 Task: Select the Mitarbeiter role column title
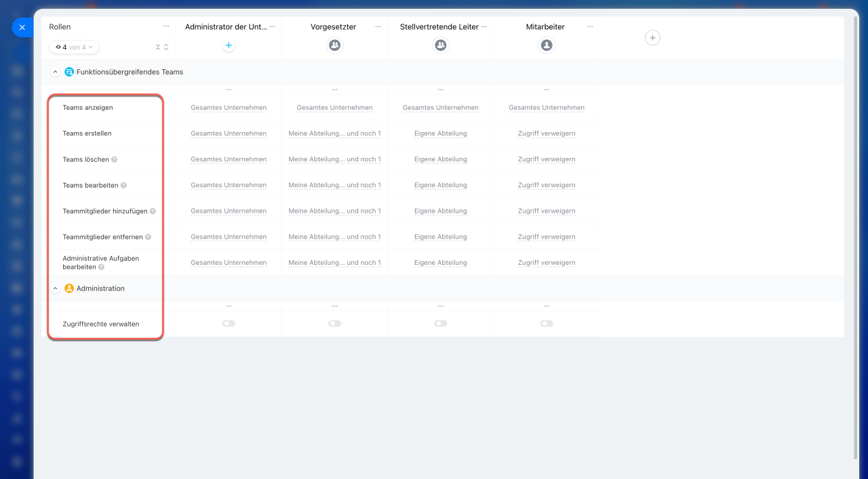click(545, 27)
